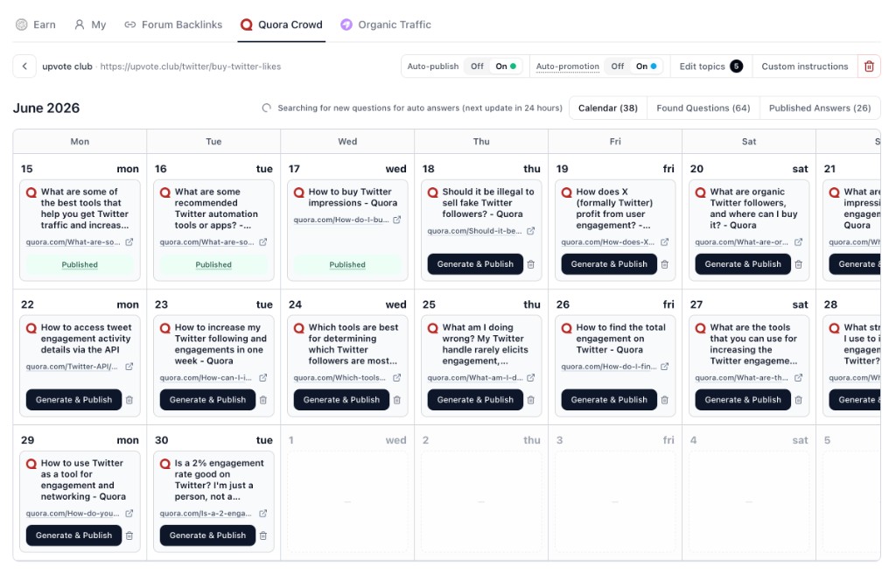Screen dimensions: 896x588
Task: Go back with the left chevron button
Action: pos(24,66)
